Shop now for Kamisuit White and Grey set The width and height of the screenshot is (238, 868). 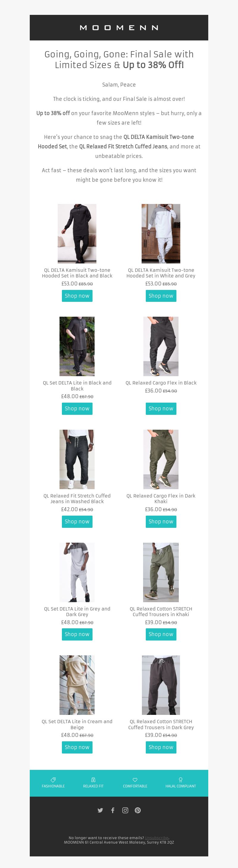[161, 296]
